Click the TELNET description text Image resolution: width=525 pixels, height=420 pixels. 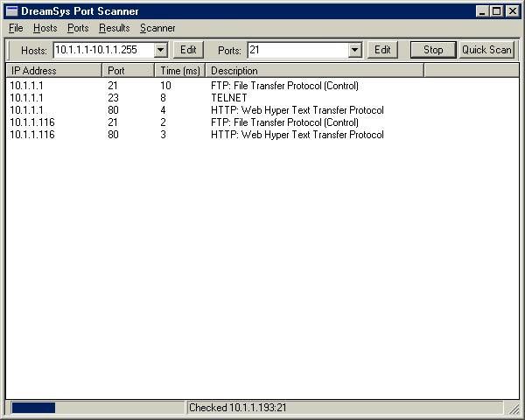click(229, 98)
